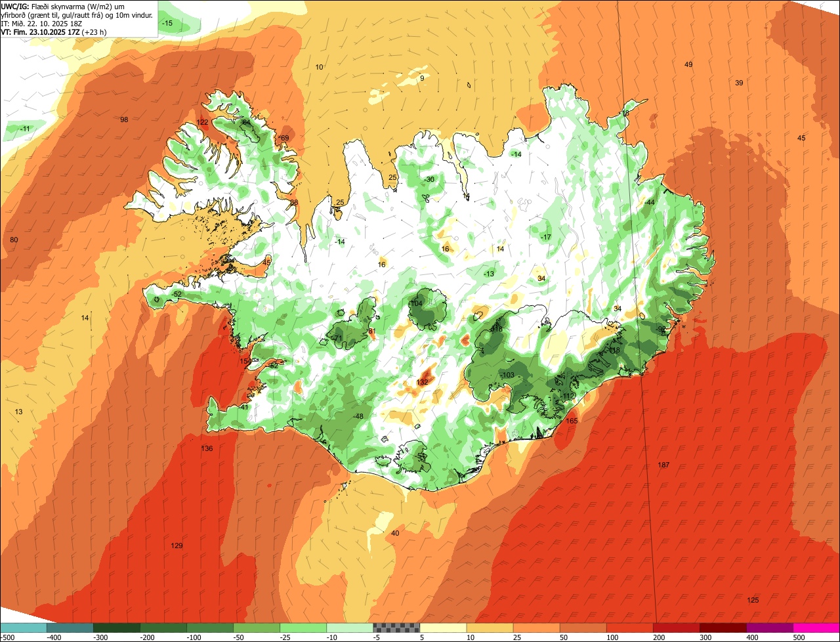Click the legend swatch between -200 and -100
This screenshot has width=840, height=642.
(163, 628)
